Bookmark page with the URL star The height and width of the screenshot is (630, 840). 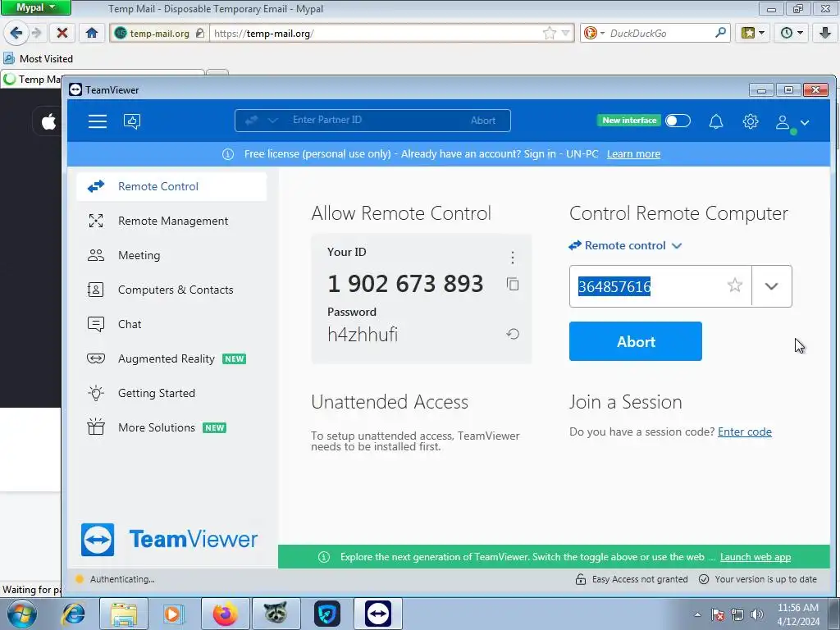[549, 33]
